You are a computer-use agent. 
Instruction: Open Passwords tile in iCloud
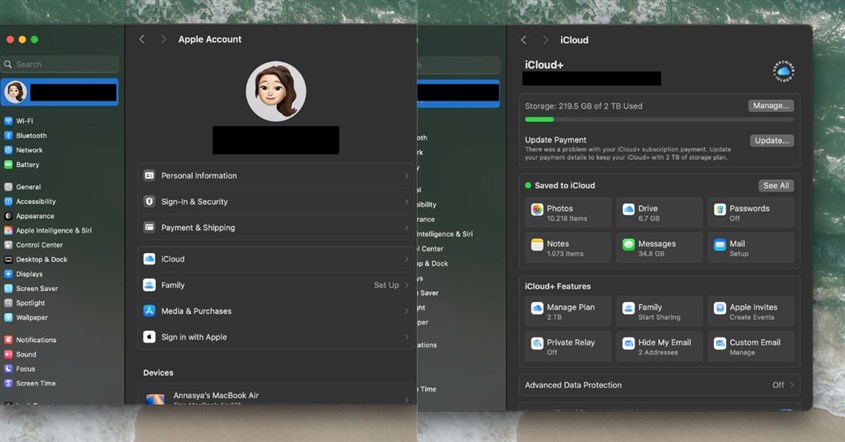751,212
